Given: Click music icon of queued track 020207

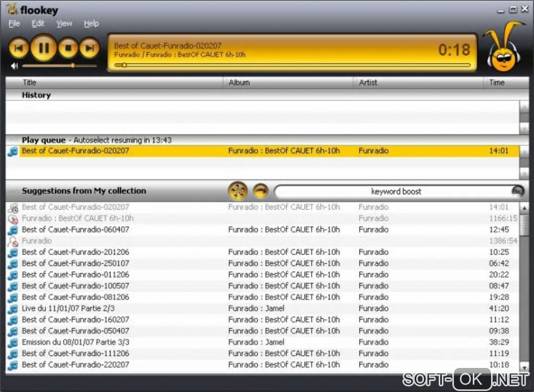Looking at the screenshot, I should pyautogui.click(x=13, y=151).
